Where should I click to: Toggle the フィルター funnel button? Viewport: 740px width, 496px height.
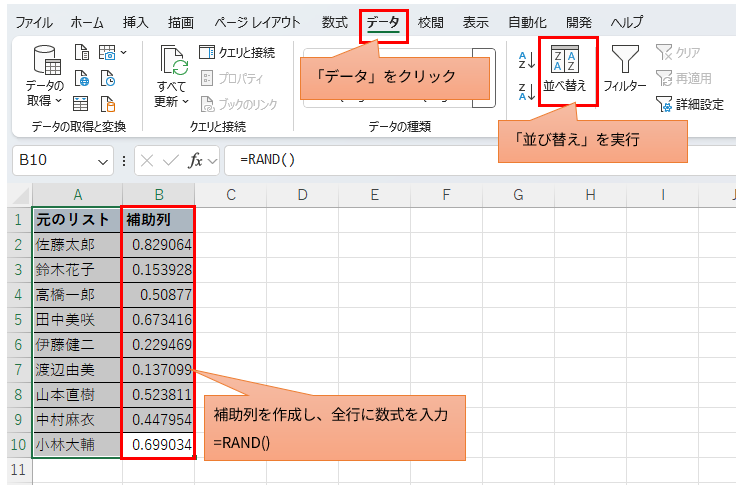coord(625,68)
